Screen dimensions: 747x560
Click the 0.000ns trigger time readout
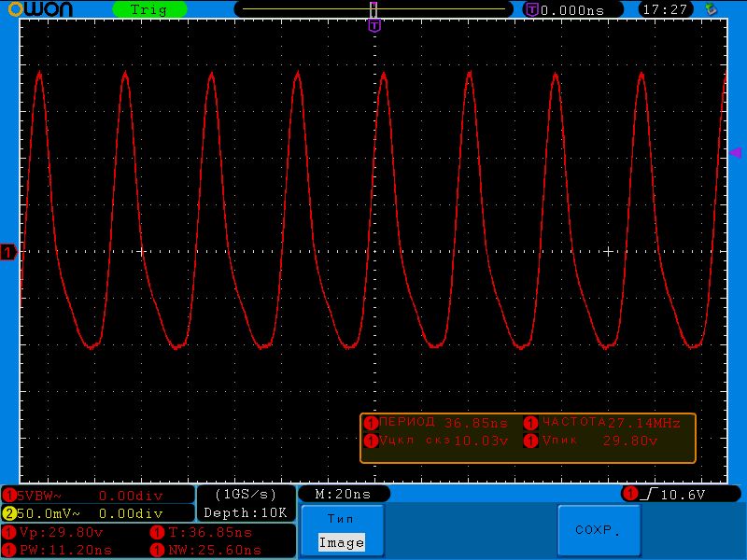tap(572, 10)
